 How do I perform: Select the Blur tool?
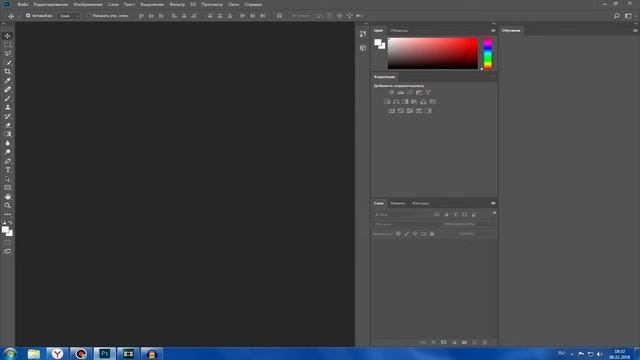[x=7, y=143]
